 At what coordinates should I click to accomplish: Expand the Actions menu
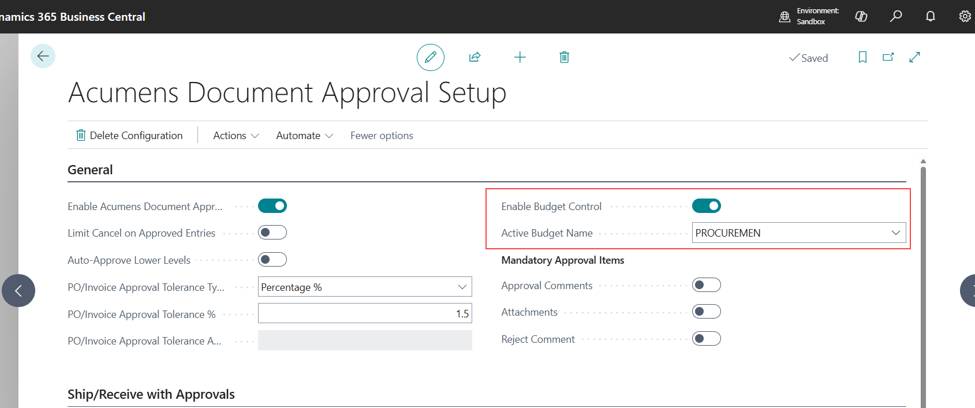[x=236, y=136]
